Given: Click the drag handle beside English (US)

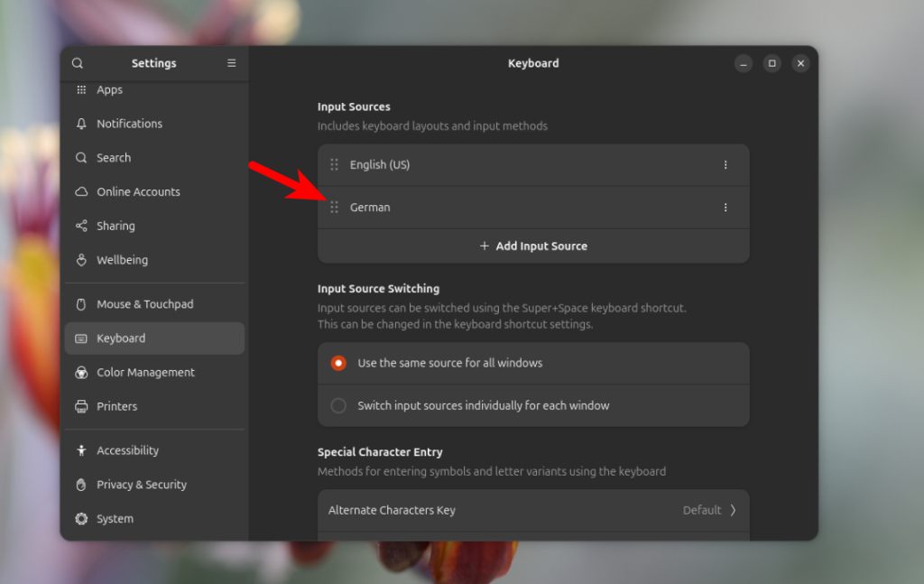Looking at the screenshot, I should point(334,165).
